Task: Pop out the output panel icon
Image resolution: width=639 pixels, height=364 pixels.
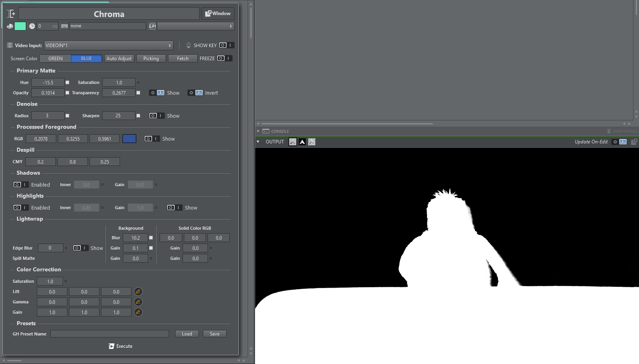Action: click(634, 142)
